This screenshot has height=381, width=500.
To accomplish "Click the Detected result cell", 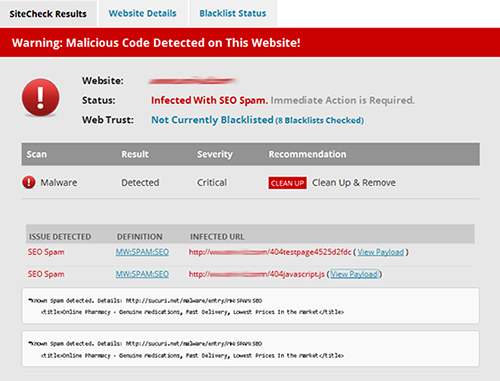I will [140, 183].
